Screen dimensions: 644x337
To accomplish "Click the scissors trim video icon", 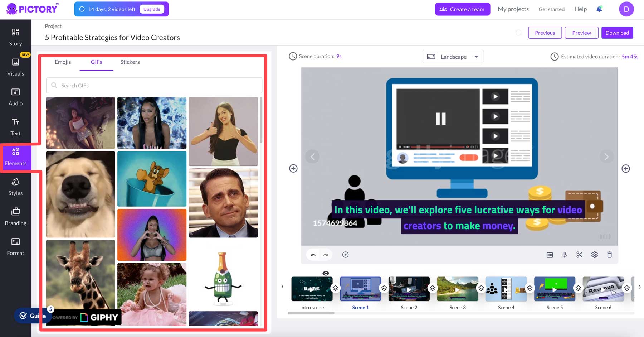I will pos(580,255).
